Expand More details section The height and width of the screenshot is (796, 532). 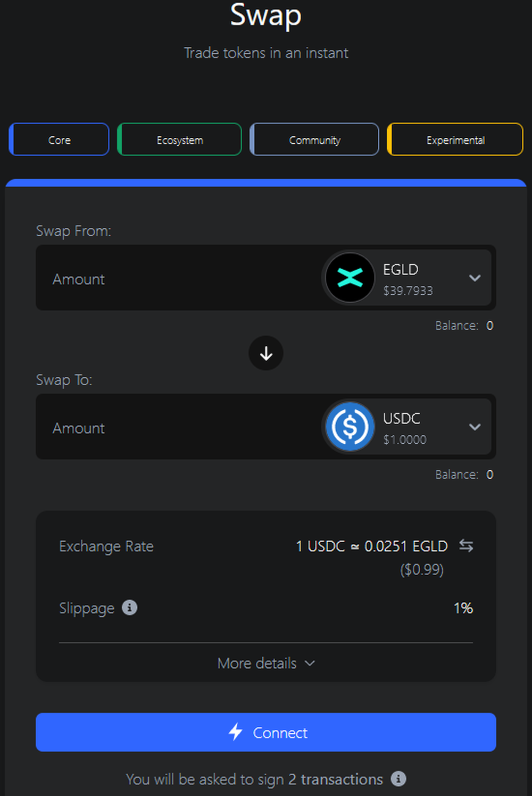click(x=266, y=663)
